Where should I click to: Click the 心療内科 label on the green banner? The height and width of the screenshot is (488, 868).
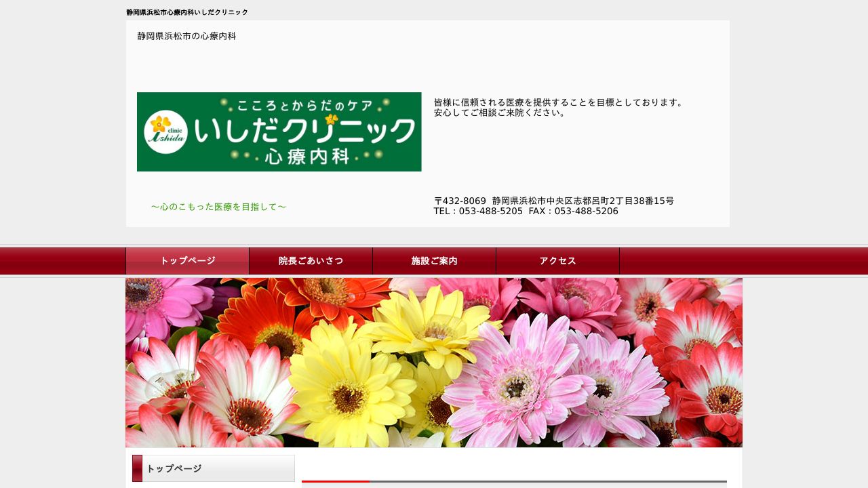pos(307,157)
